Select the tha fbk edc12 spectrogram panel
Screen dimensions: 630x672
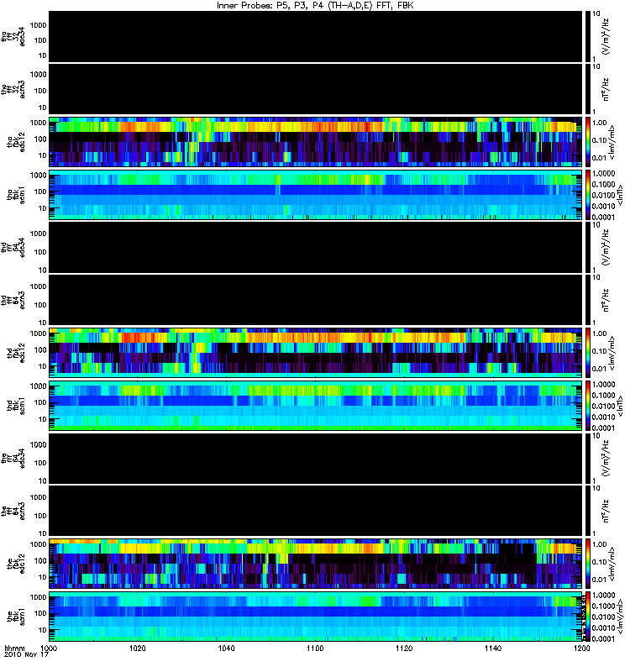[316, 142]
